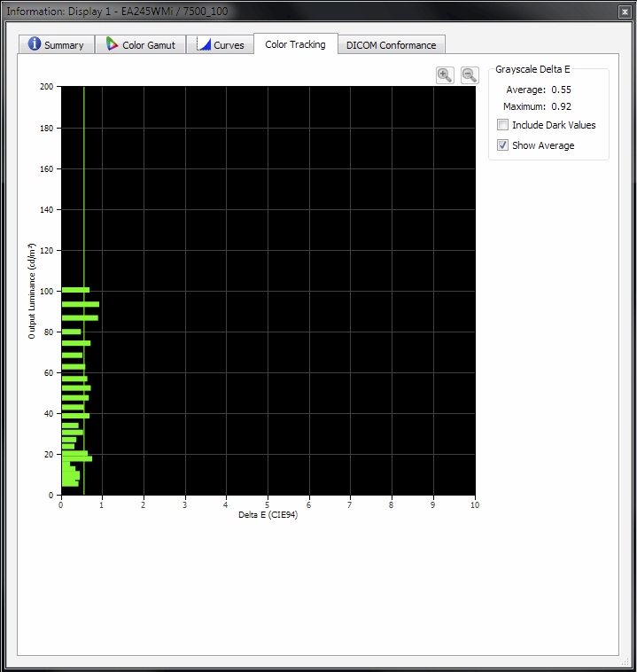Viewport: 637px width, 672px height.
Task: Select the Color Tracking tab
Action: pyautogui.click(x=296, y=44)
